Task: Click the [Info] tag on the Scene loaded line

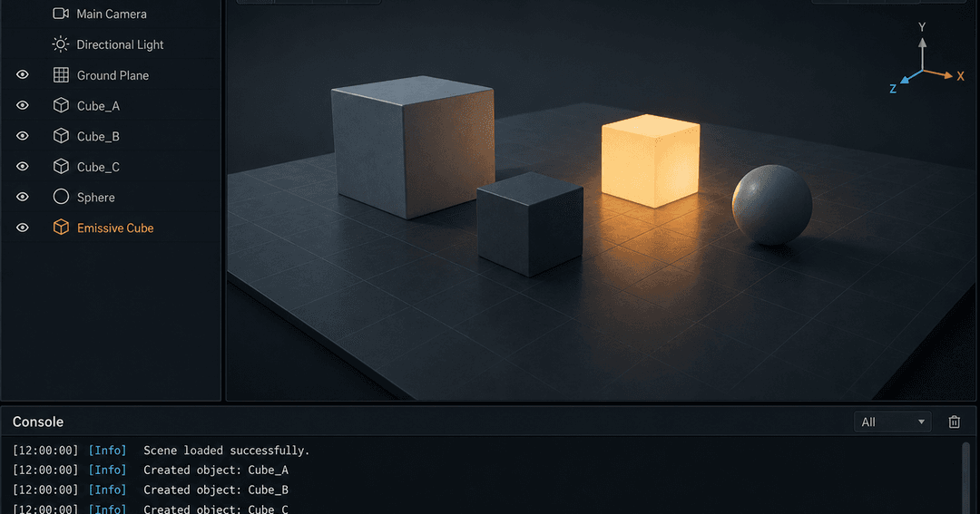Action: point(107,451)
